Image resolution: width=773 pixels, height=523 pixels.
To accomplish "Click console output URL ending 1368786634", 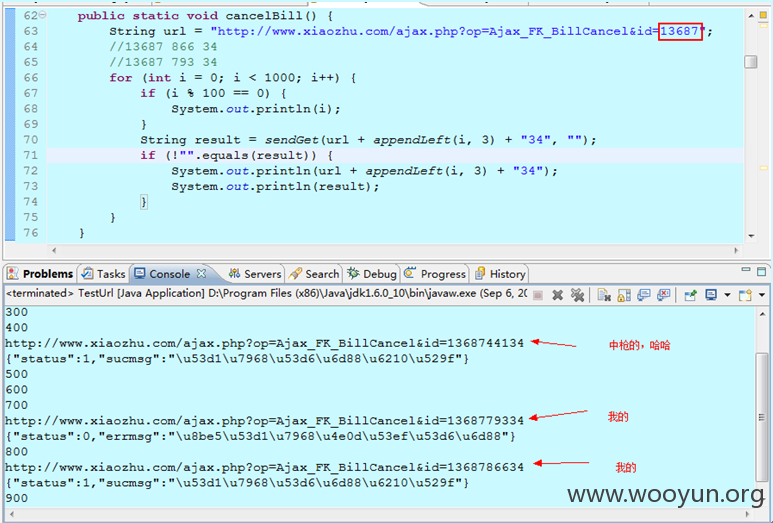I will click(x=264, y=467).
